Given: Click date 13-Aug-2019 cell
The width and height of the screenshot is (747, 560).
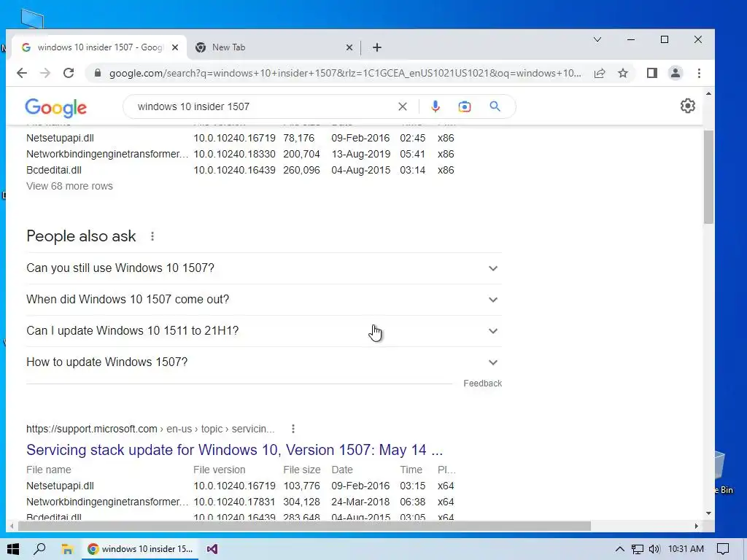Looking at the screenshot, I should (x=360, y=155).
